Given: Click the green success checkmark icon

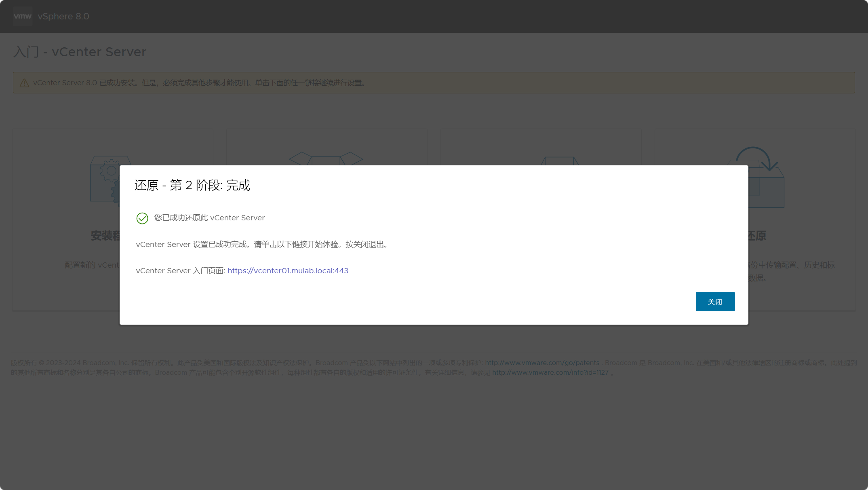Looking at the screenshot, I should (x=142, y=218).
